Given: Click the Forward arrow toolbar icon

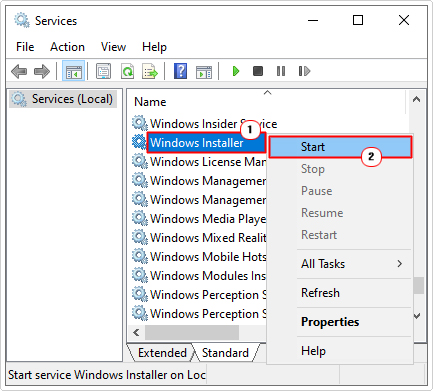Looking at the screenshot, I should pyautogui.click(x=42, y=71).
